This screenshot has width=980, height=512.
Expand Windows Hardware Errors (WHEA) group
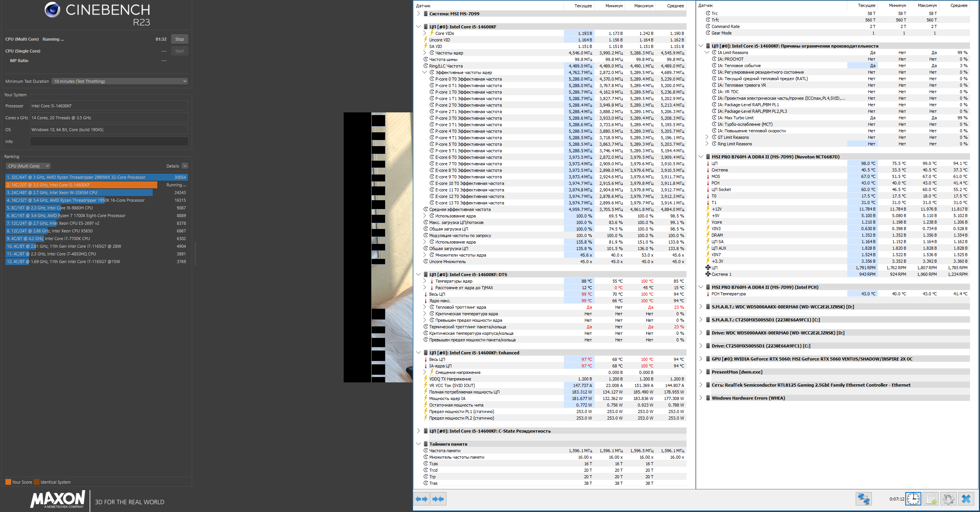click(x=701, y=398)
